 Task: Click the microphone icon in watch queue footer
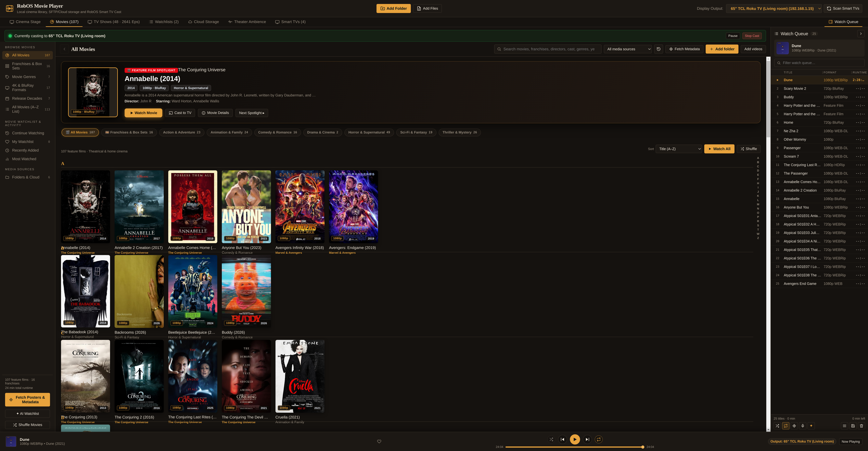coord(803,426)
